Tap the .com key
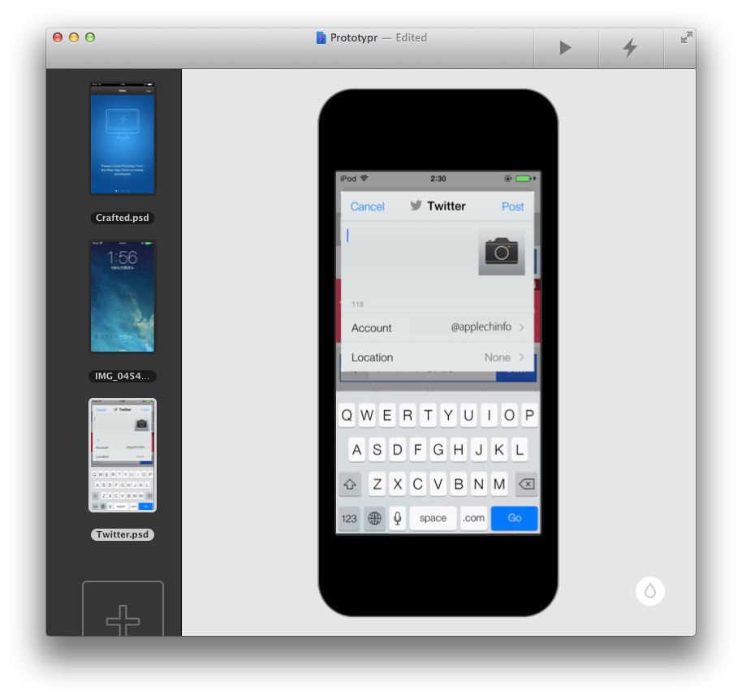Viewport: 742px width, 700px height. tap(473, 518)
